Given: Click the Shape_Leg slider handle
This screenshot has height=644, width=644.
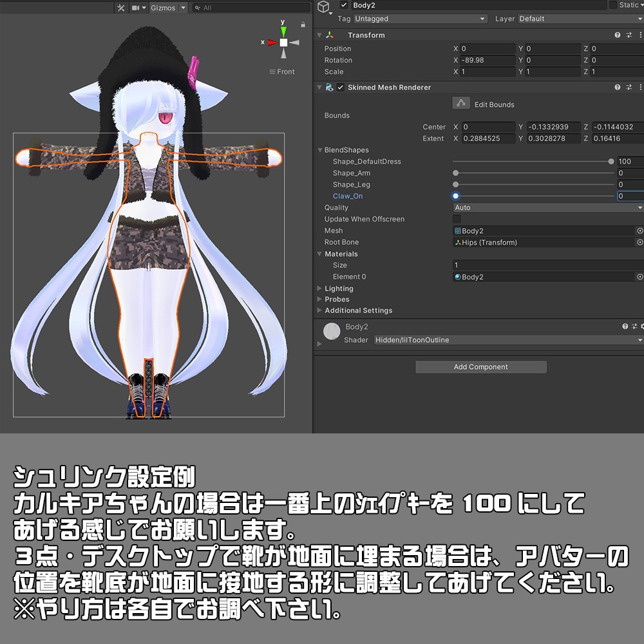Looking at the screenshot, I should [x=455, y=184].
